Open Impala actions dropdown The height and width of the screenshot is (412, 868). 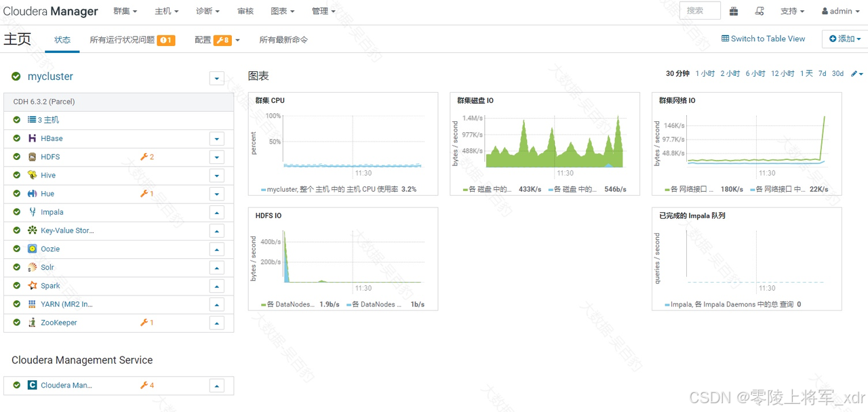(217, 212)
